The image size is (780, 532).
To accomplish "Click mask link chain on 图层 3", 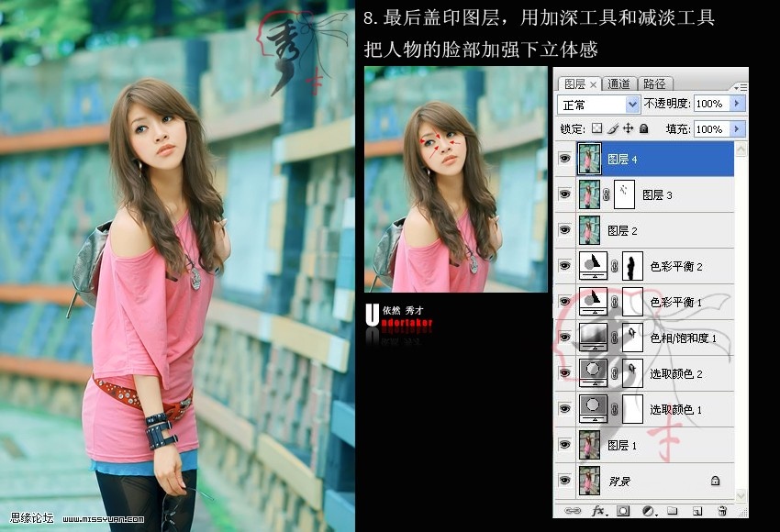I will pos(607,194).
